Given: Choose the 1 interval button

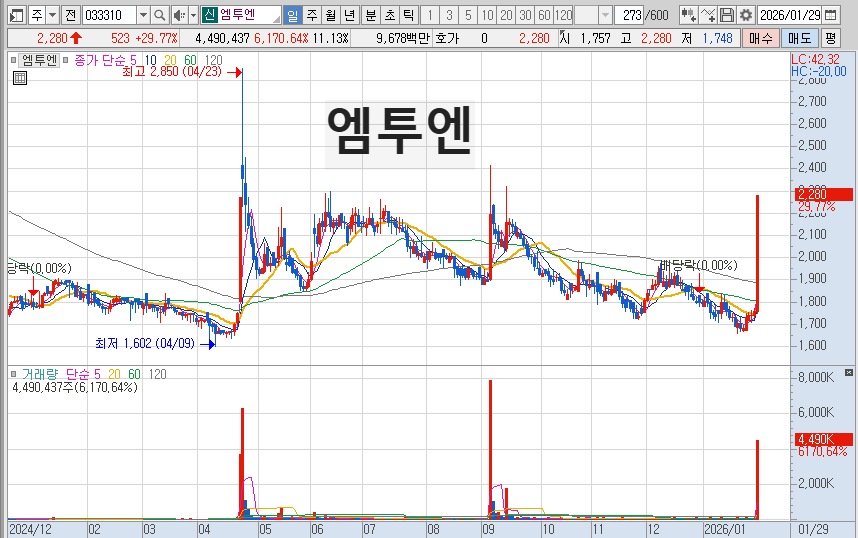Looking at the screenshot, I should 430,15.
